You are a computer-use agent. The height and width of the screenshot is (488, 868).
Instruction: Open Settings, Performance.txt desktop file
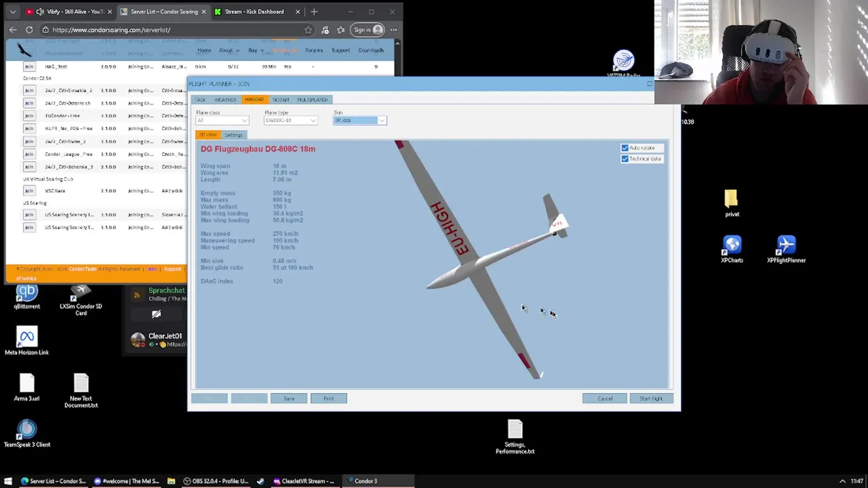[515, 437]
